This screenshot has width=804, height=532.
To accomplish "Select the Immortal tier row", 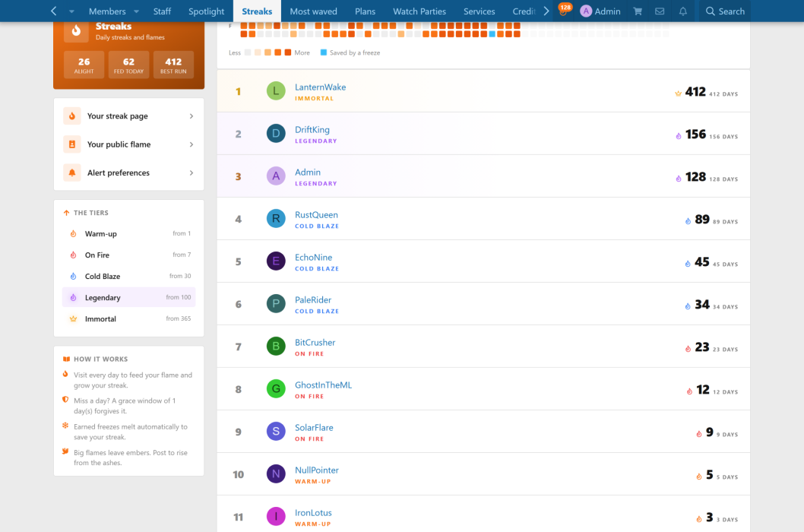I will [x=128, y=318].
